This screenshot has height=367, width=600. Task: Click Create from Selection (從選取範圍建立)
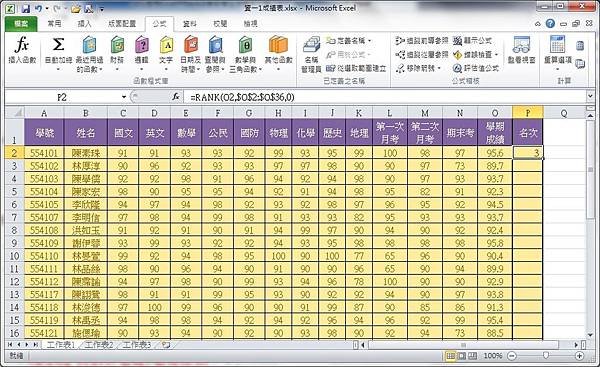356,69
